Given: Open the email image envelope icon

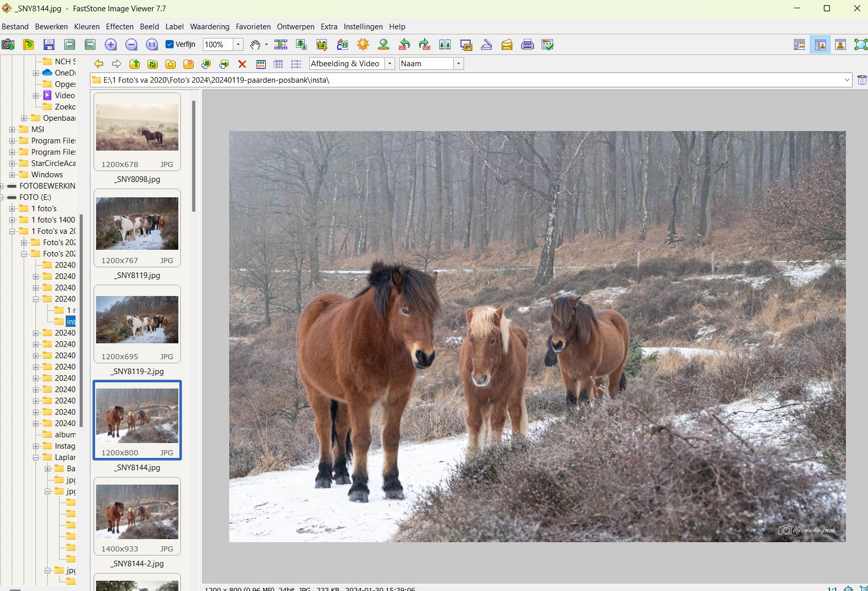Looking at the screenshot, I should (507, 45).
